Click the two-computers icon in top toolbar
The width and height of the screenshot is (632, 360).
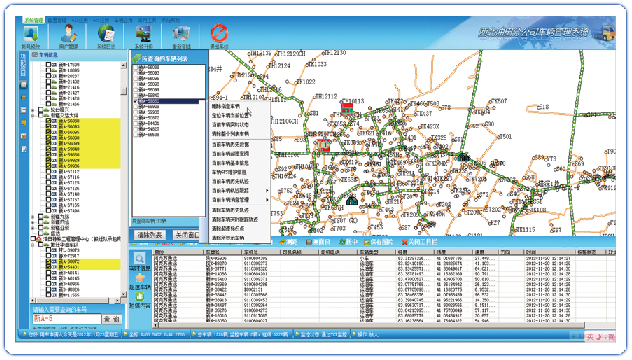(181, 34)
